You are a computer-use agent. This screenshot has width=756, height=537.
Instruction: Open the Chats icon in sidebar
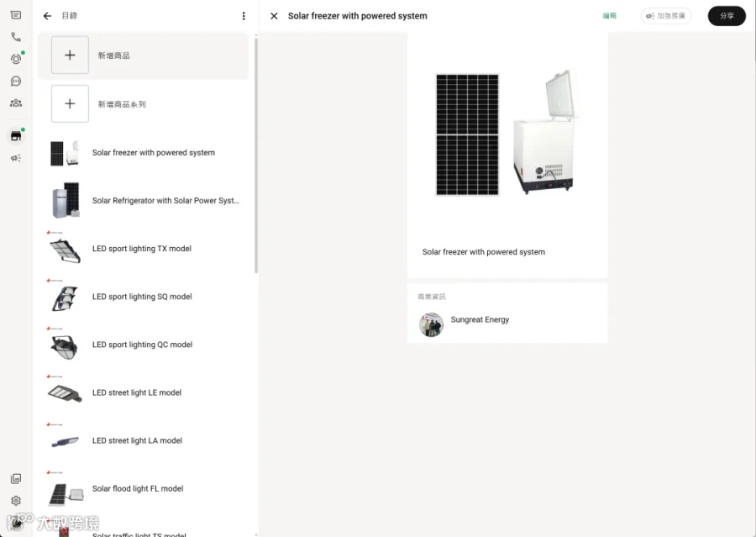[x=16, y=15]
